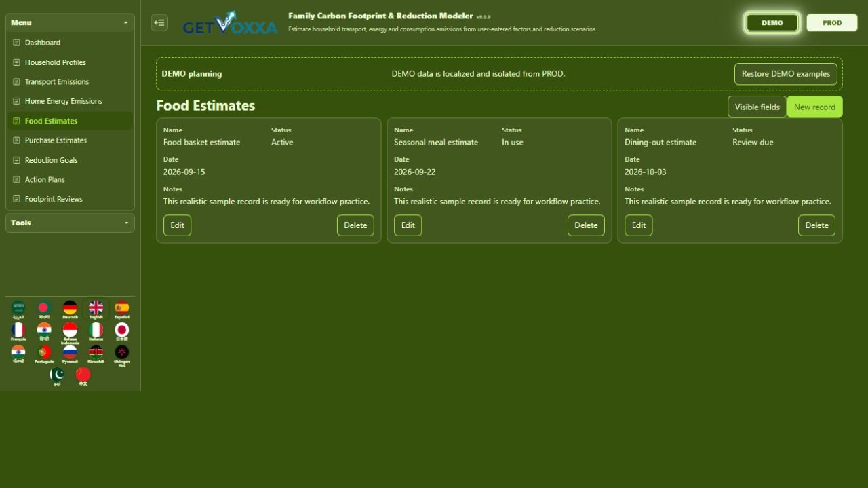This screenshot has width=868, height=488.
Task: Delete the Seasonal meal estimate
Action: (x=586, y=225)
